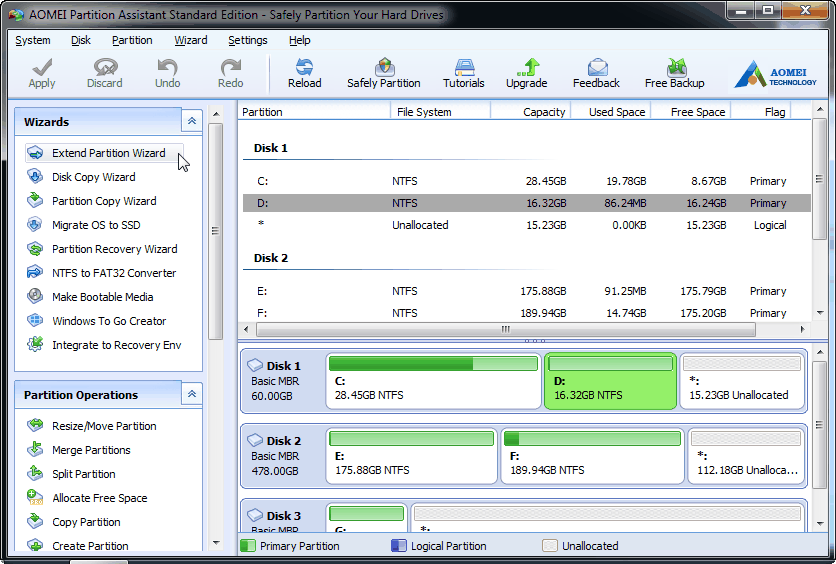Select the E: partition row in list
The image size is (836, 564).
[x=527, y=291]
